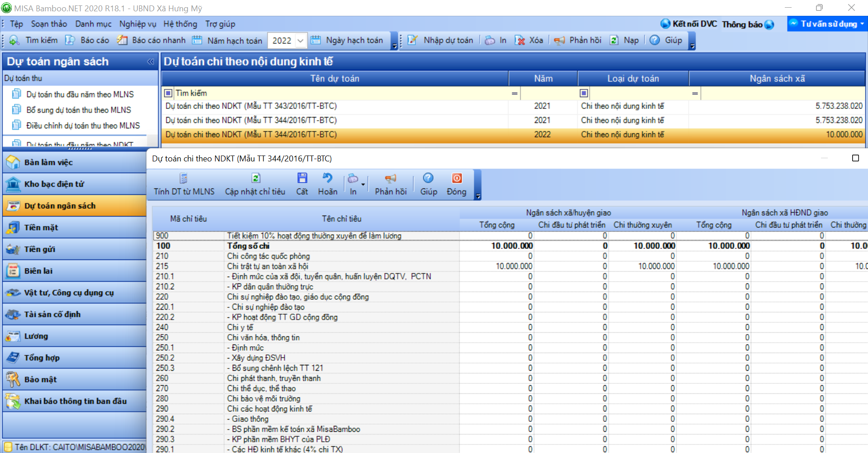Click the Kết nối DVC globe icon
868x453 pixels.
(x=665, y=24)
